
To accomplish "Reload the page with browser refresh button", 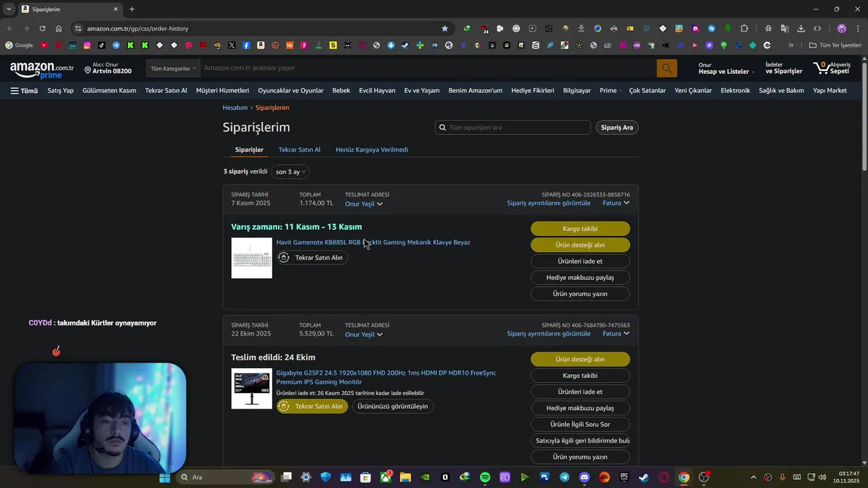I will click(42, 28).
